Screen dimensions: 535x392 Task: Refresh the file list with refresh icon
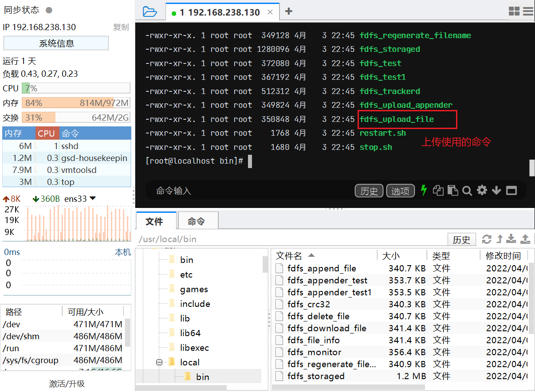pos(487,239)
